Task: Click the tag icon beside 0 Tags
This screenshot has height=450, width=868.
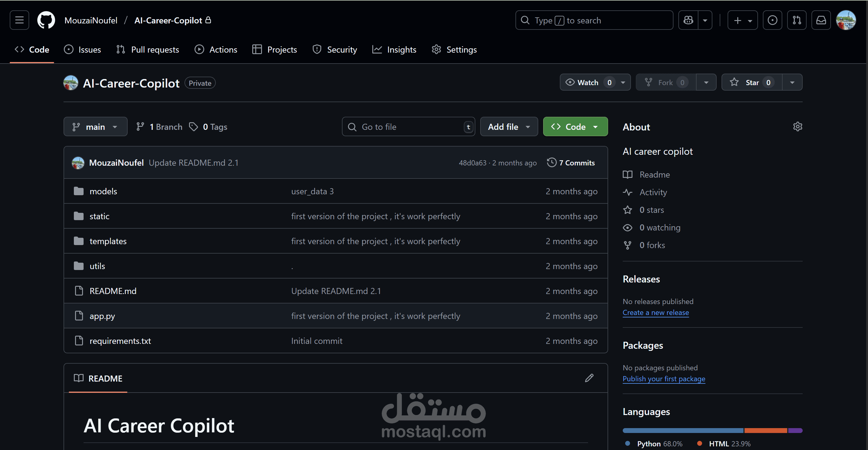Action: [193, 127]
